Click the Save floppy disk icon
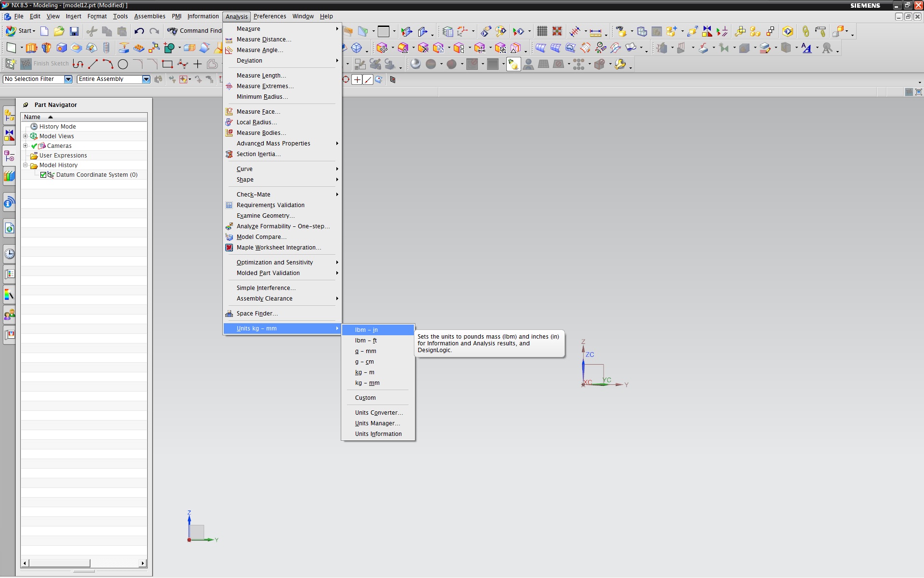Viewport: 924px width, 578px height. point(74,31)
